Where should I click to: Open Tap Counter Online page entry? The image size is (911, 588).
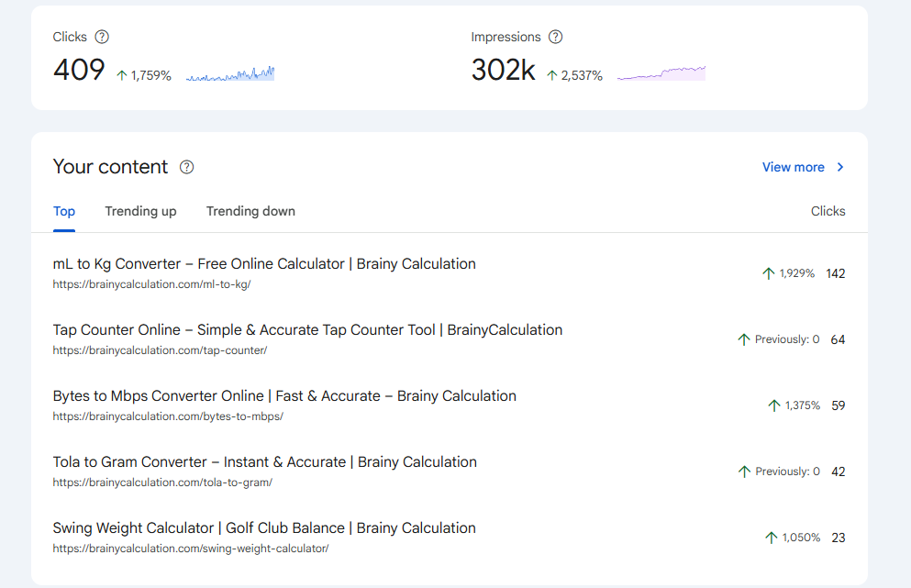(307, 330)
